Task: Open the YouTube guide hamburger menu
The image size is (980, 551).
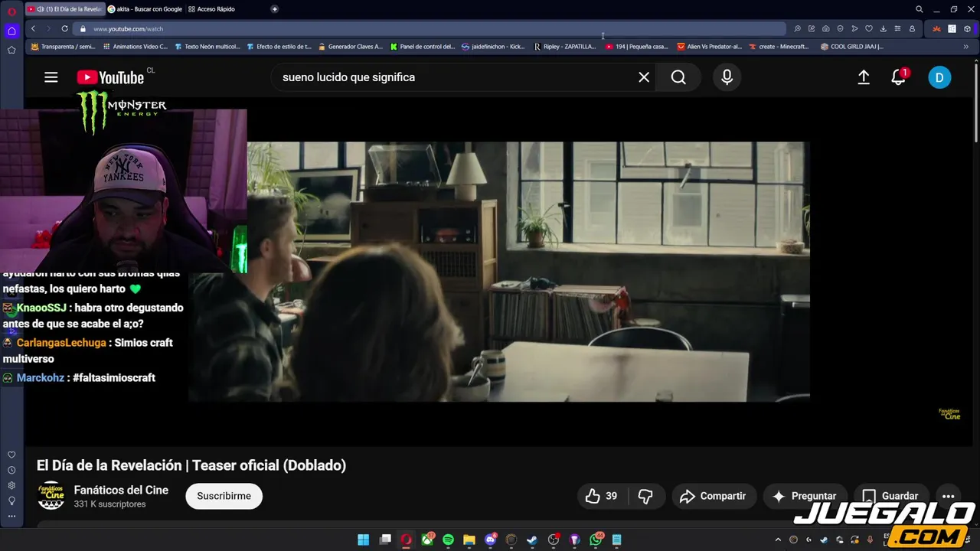Action: tap(51, 77)
